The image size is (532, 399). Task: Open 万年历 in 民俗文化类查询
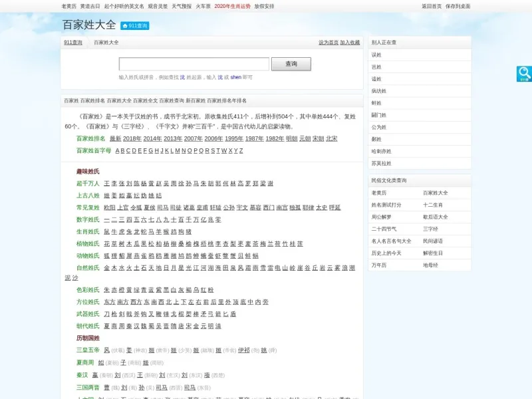click(378, 265)
